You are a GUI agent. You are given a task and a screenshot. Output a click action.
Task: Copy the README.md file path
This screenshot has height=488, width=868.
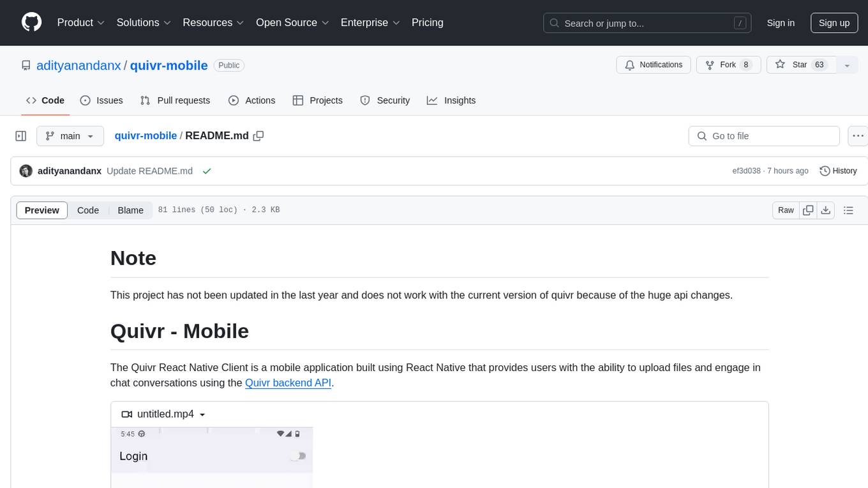pyautogui.click(x=258, y=135)
